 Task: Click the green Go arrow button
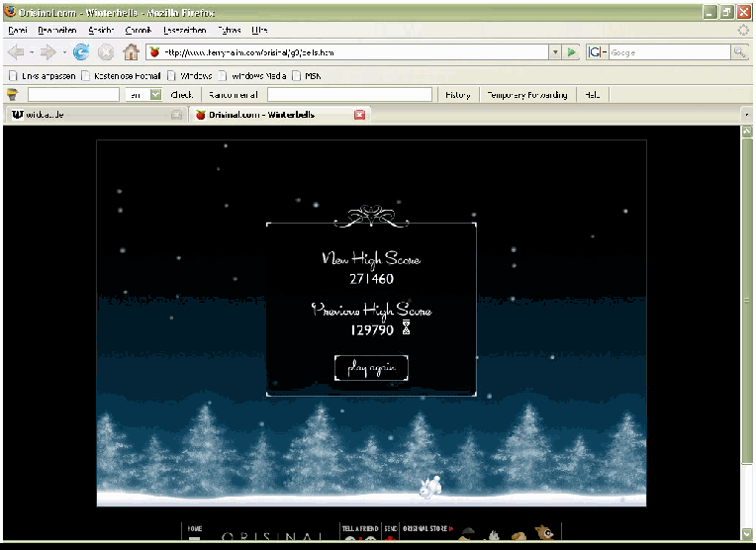tap(571, 52)
